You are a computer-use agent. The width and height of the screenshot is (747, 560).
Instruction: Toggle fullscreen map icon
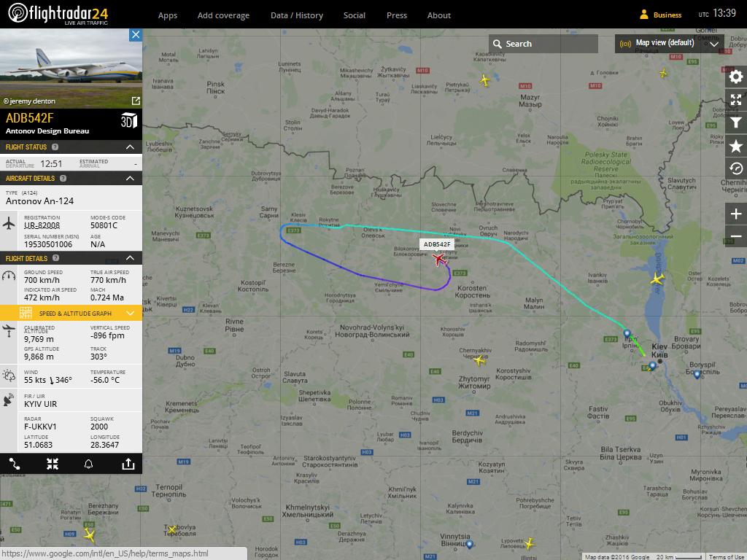[x=736, y=100]
